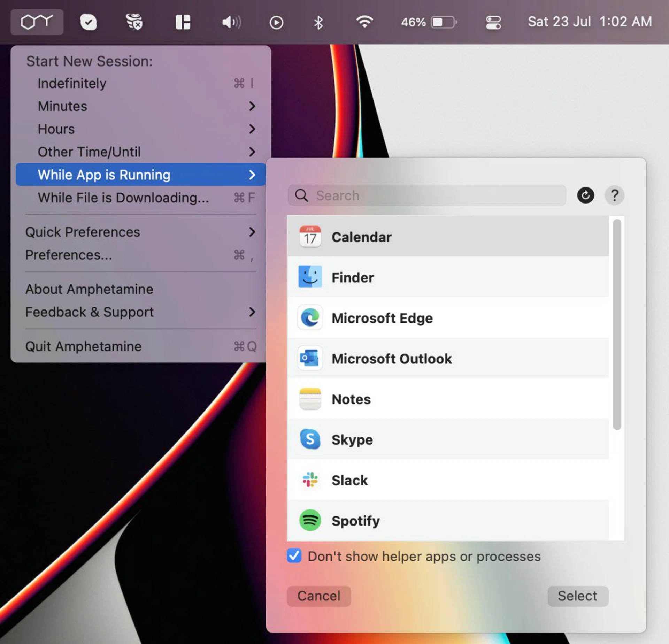This screenshot has width=669, height=644.
Task: Open the Control Center menu bar icon
Action: (x=493, y=23)
